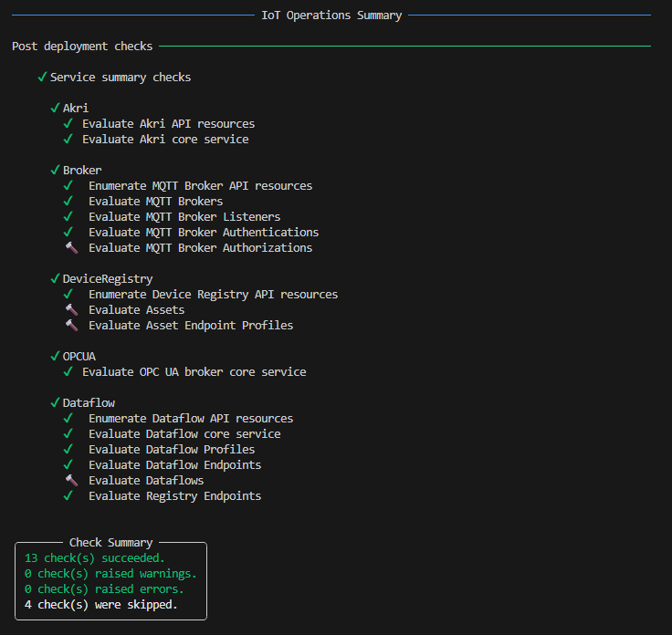672x635 pixels.
Task: Click the checkmark next to Evaluate Akri API resources
Action: (x=68, y=124)
